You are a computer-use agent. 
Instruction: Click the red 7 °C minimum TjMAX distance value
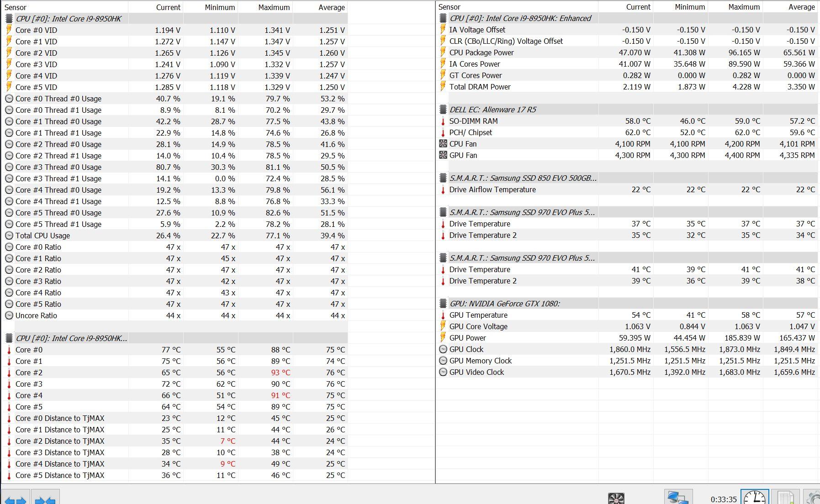pos(228,441)
